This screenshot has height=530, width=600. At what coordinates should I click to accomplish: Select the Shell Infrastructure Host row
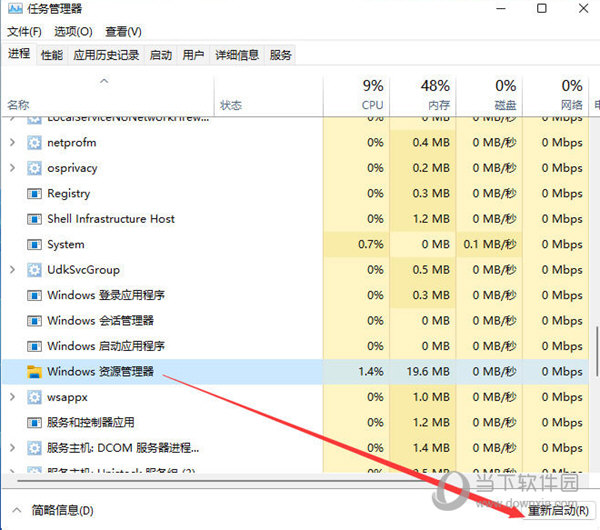click(x=295, y=219)
